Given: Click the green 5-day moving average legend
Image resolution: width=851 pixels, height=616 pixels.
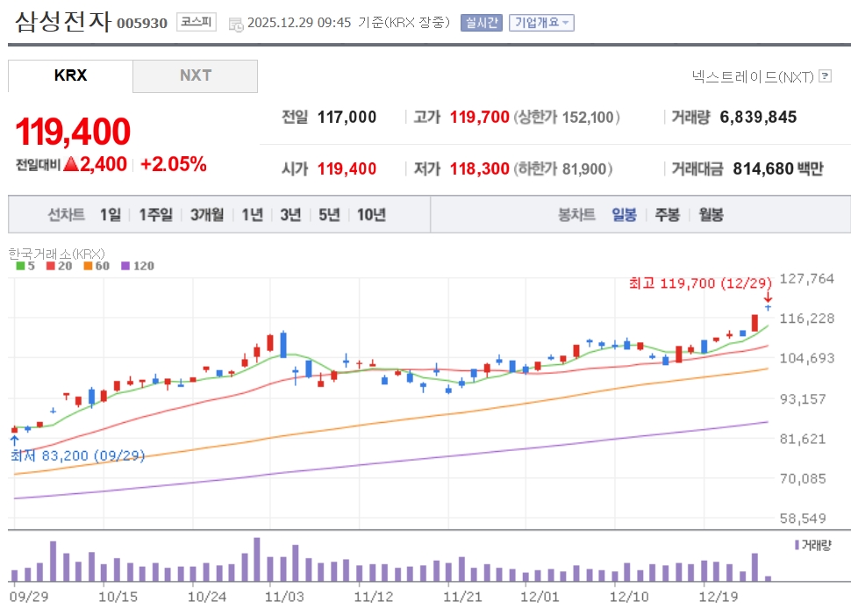Looking at the screenshot, I should coord(25,265).
